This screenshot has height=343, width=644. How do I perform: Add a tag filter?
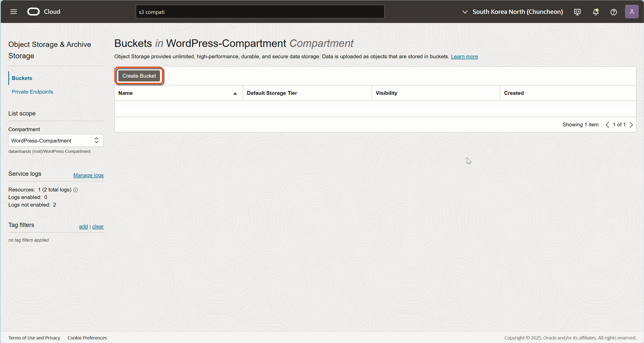(x=84, y=226)
